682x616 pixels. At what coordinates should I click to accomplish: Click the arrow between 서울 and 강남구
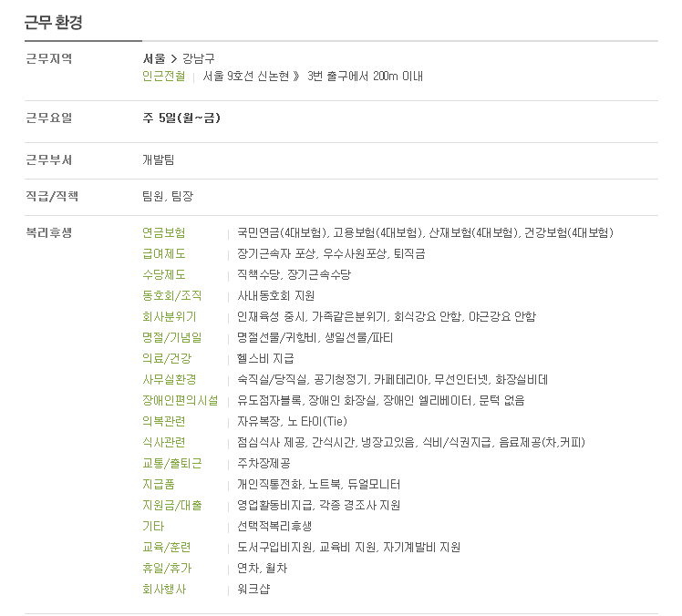click(173, 59)
